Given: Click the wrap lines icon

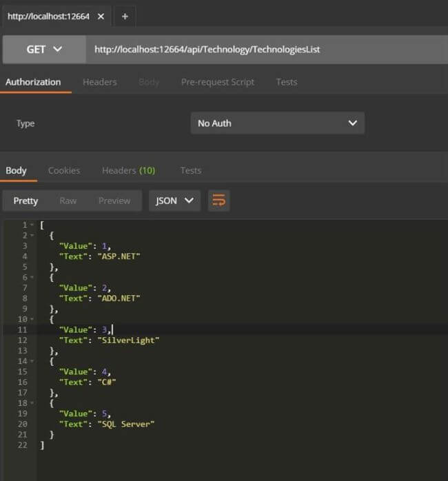Looking at the screenshot, I should 218,201.
